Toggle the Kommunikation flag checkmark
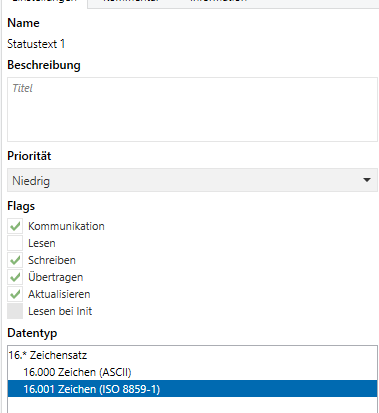Screen dimensions: 379x413 15,226
